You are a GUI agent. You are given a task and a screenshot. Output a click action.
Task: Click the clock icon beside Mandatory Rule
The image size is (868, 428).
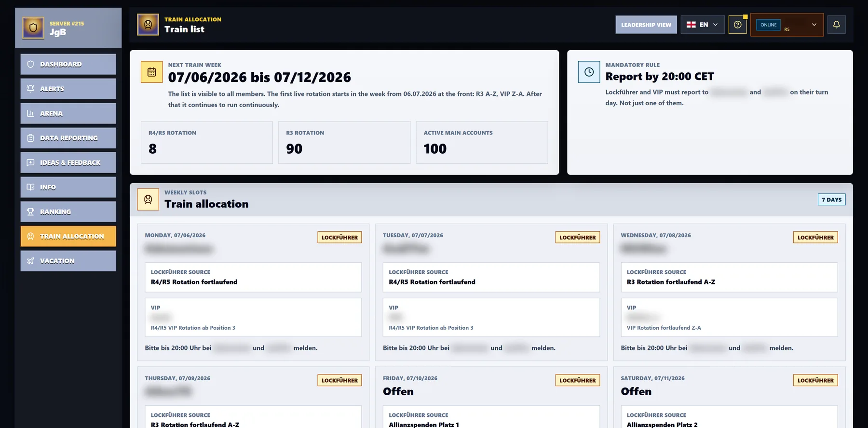(589, 72)
